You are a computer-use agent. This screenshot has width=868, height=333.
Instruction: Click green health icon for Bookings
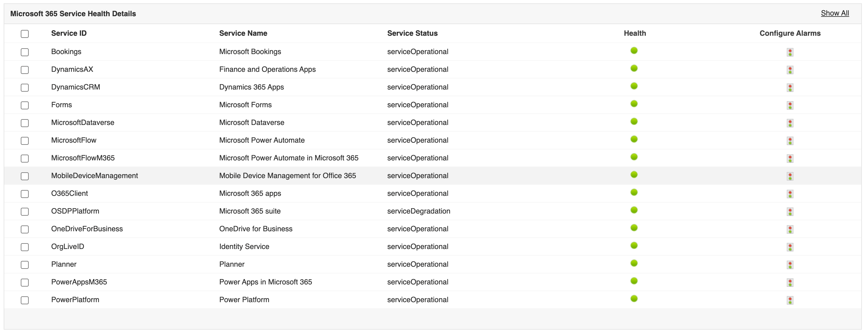[634, 50]
